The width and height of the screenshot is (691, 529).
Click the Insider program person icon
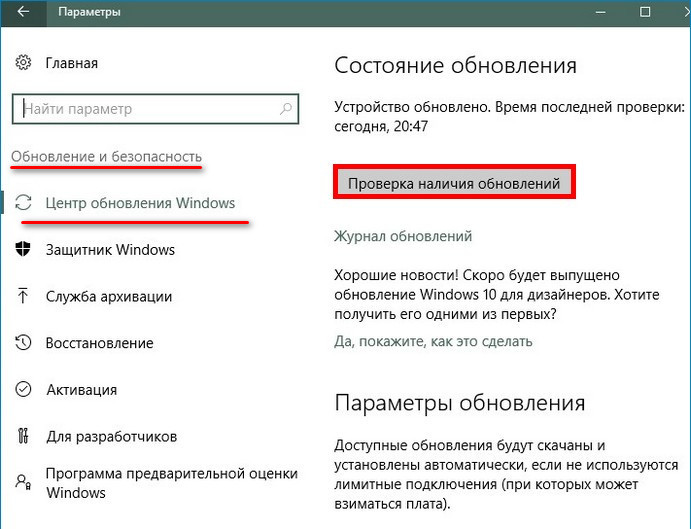23,482
